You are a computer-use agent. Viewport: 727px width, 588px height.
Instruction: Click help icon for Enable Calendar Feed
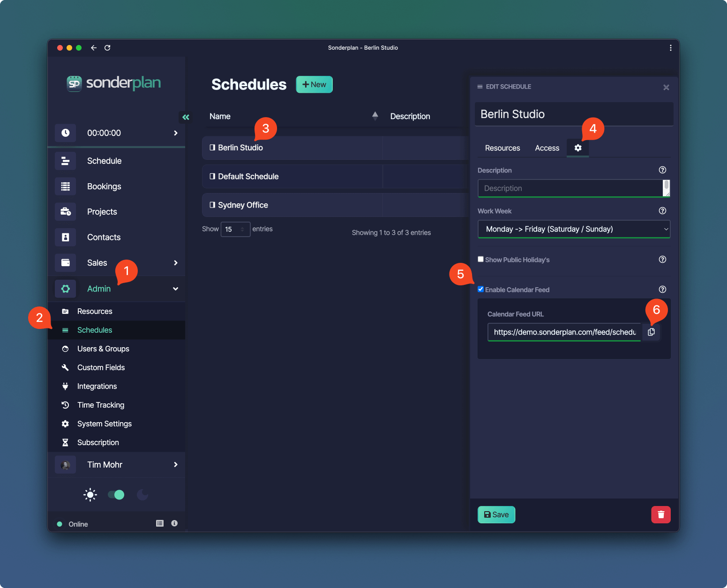662,290
